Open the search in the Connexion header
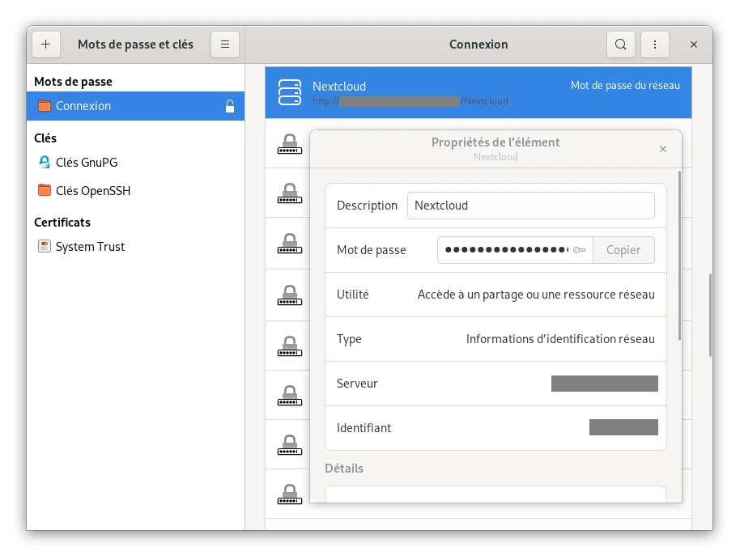The height and width of the screenshot is (560, 740). pos(621,45)
